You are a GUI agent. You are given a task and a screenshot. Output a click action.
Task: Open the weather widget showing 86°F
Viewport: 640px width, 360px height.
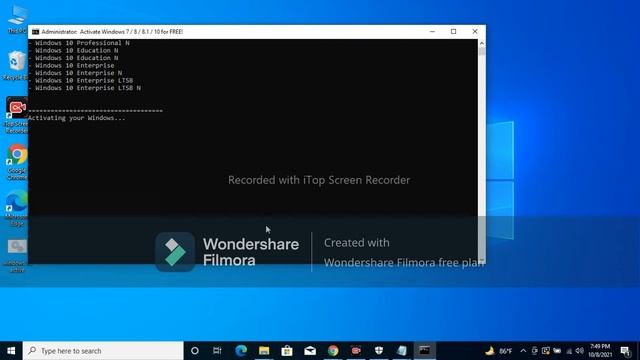pyautogui.click(x=498, y=351)
